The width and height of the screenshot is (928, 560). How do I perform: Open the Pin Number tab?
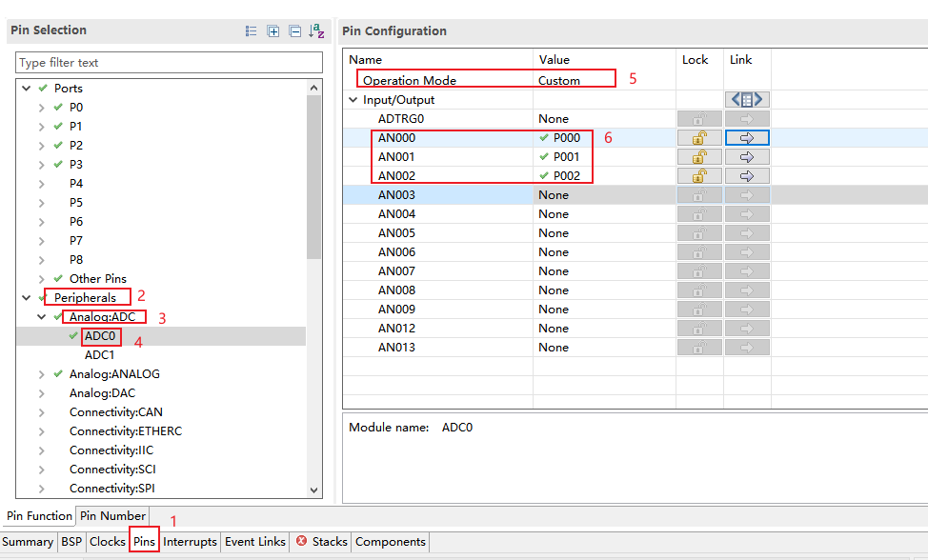(112, 516)
